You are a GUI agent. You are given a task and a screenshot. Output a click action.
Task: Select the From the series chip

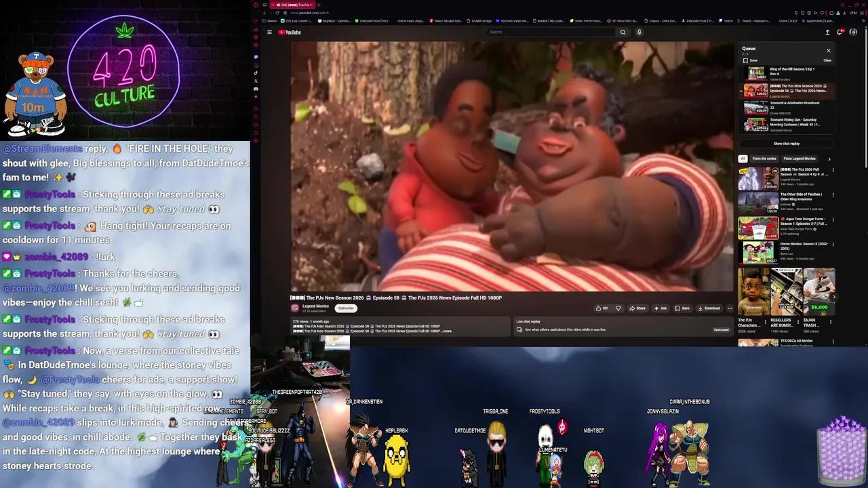[x=764, y=159]
